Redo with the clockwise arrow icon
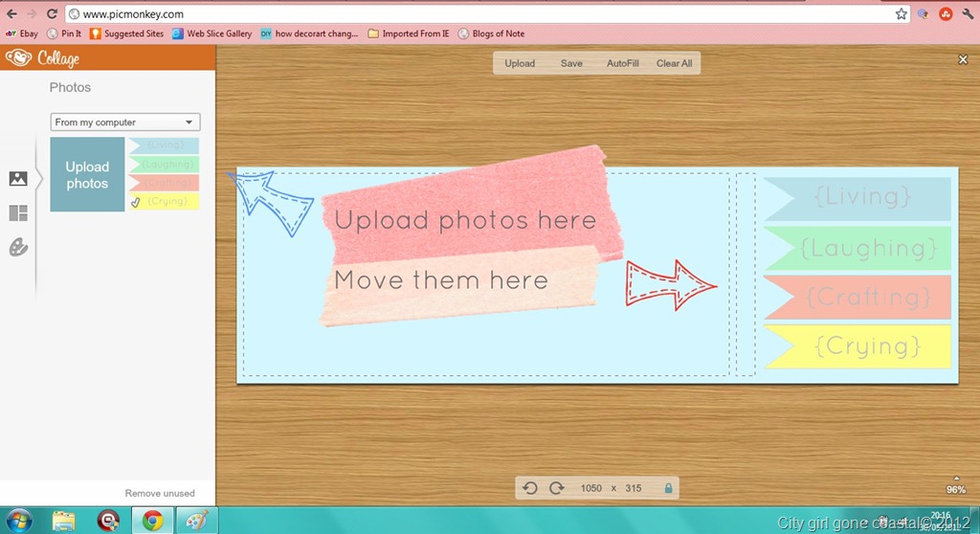 [556, 488]
